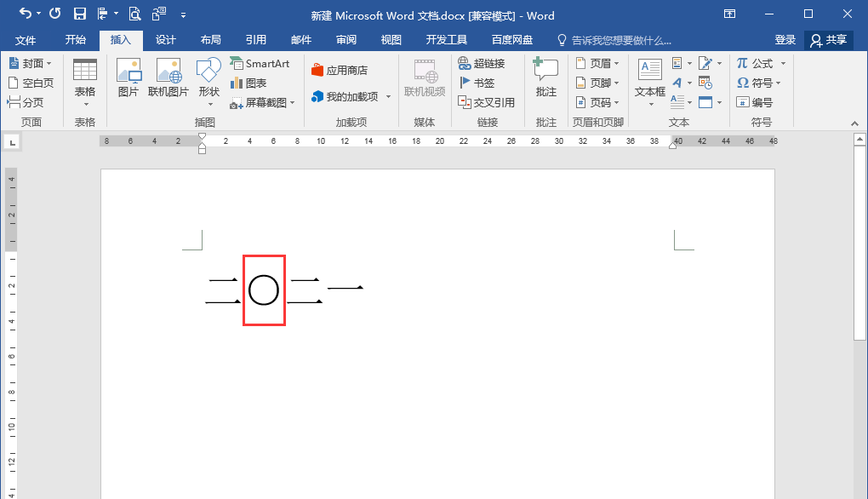Viewport: 868px width, 499px height.
Task: Click the 书签 (Bookmark) flag icon
Action: coord(465,83)
